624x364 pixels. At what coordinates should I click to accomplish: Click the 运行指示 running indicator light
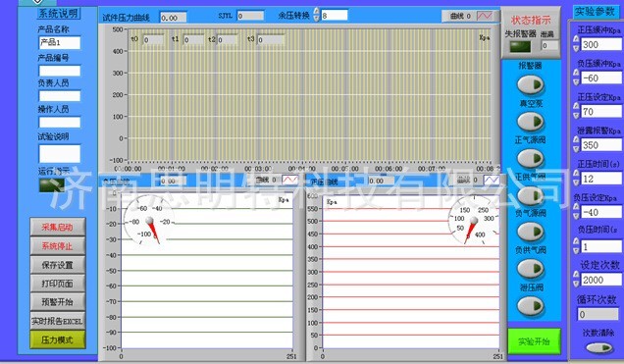pos(52,185)
